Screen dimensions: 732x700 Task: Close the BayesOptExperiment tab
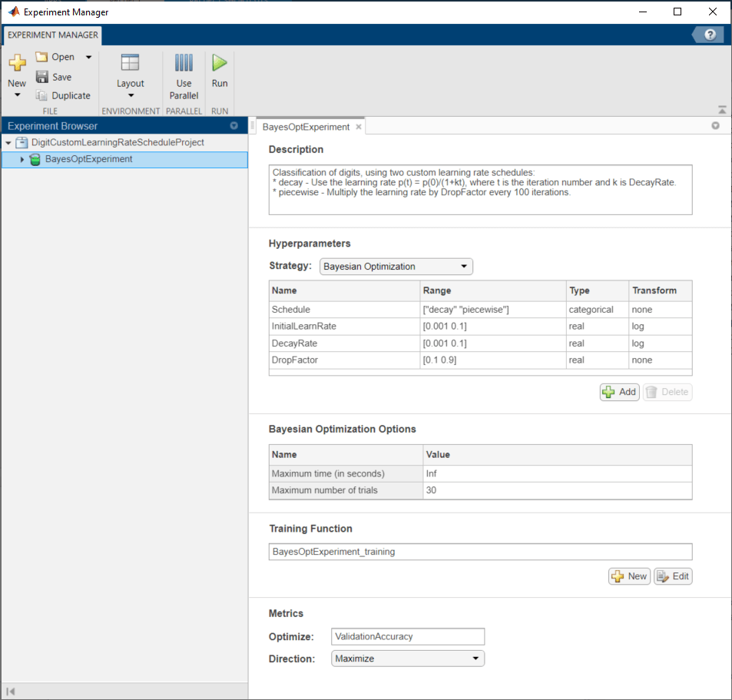point(359,127)
